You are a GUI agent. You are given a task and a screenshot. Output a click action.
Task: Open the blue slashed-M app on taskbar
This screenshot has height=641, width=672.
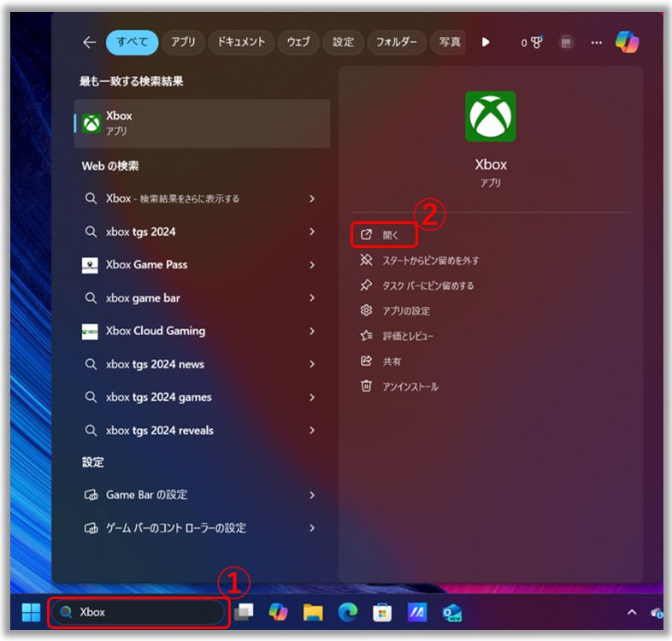[x=417, y=612]
